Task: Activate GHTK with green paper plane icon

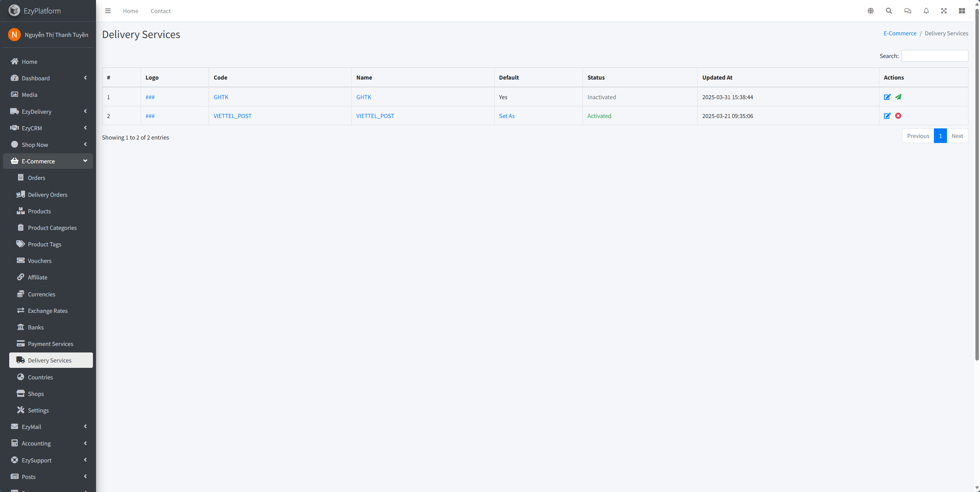Action: (x=898, y=97)
